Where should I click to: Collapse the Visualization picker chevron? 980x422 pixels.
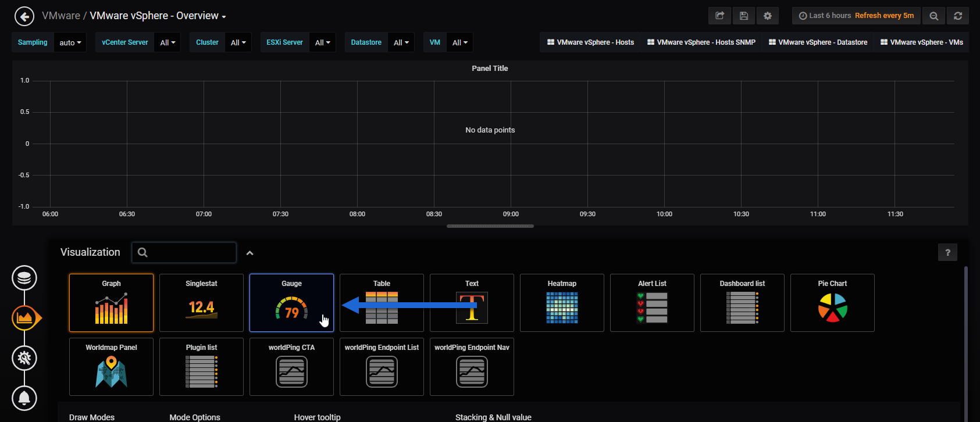pyautogui.click(x=250, y=253)
